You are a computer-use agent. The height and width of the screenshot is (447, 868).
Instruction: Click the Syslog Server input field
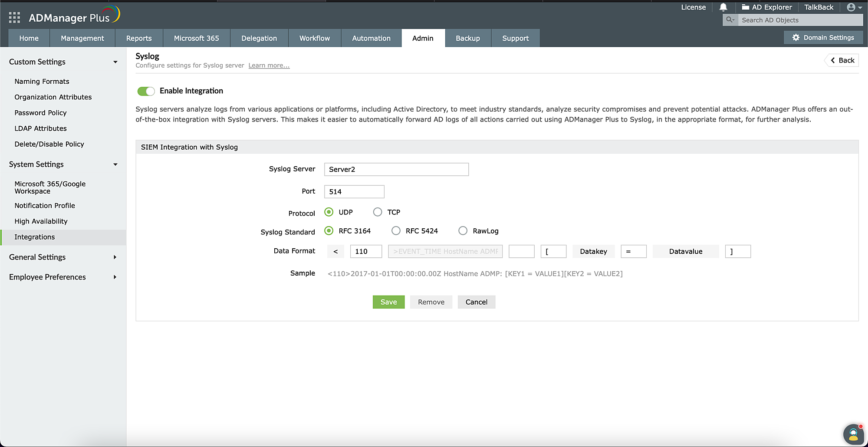tap(396, 169)
